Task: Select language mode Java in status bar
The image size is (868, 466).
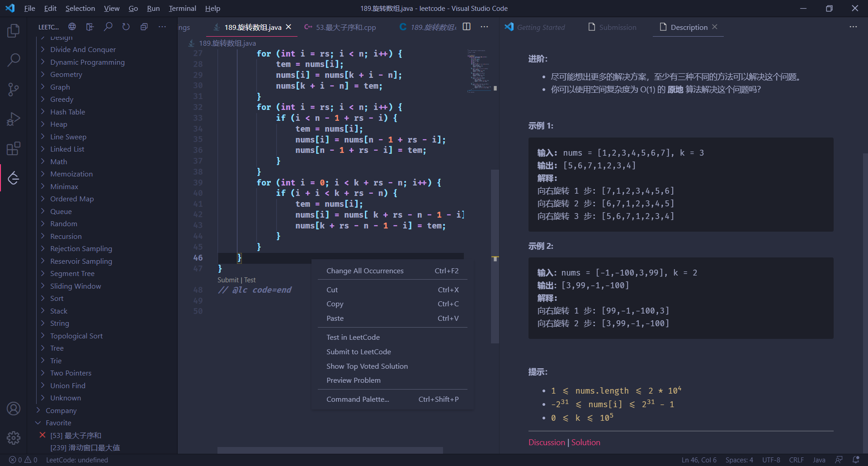Action: (819, 460)
